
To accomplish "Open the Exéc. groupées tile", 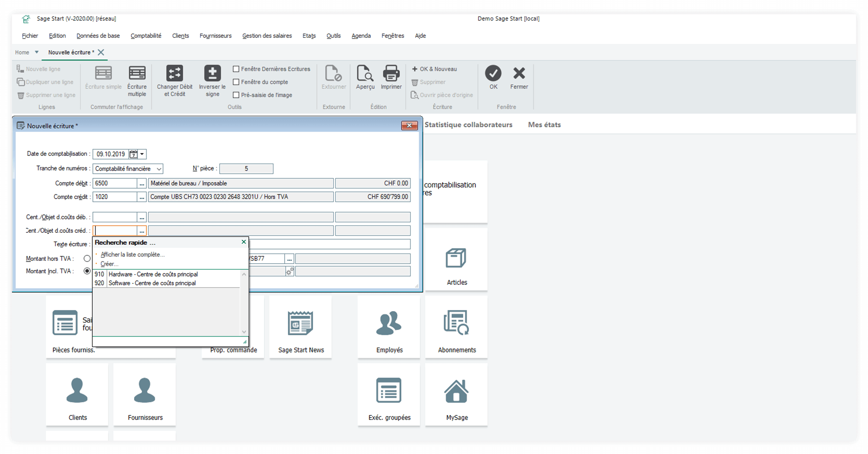I will coord(389,394).
